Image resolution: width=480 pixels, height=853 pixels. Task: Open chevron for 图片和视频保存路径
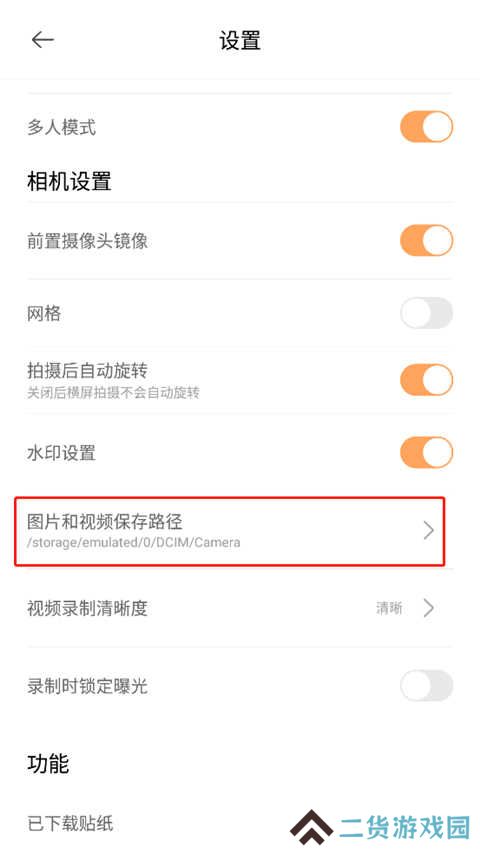pos(429,530)
